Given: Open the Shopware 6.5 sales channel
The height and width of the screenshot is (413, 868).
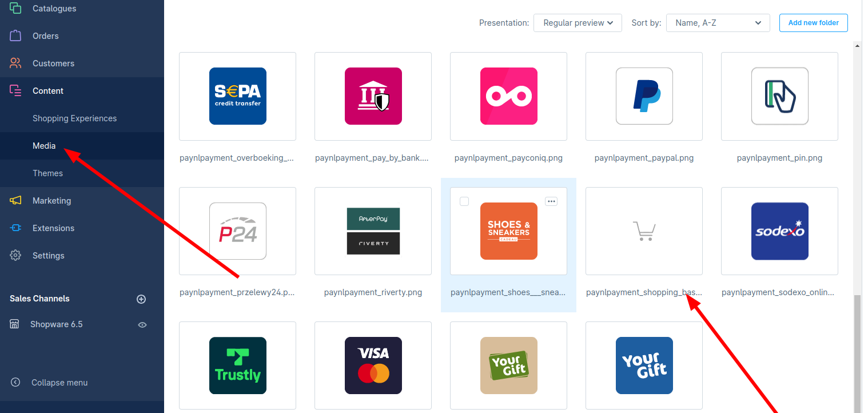Looking at the screenshot, I should 56,324.
